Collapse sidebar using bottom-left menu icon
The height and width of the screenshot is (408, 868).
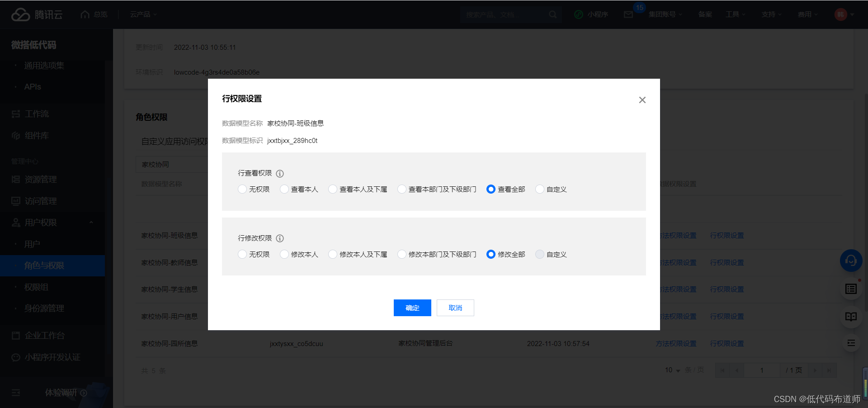[x=16, y=393]
